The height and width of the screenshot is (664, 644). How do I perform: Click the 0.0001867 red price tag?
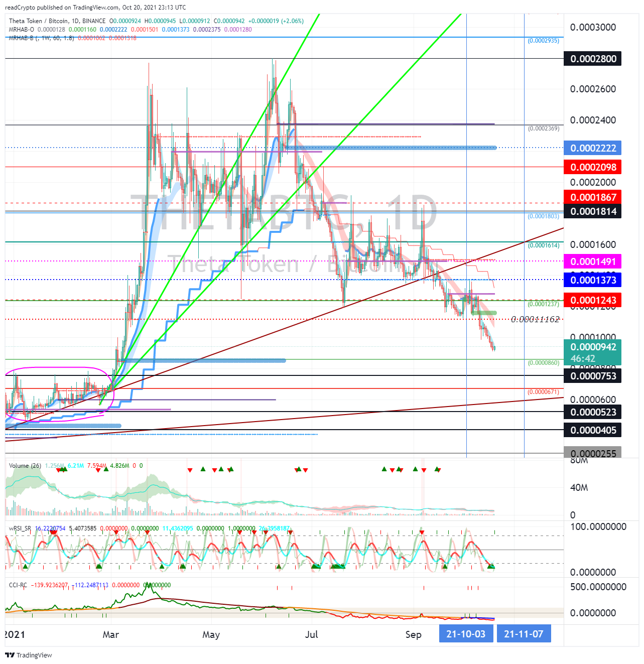click(x=593, y=197)
